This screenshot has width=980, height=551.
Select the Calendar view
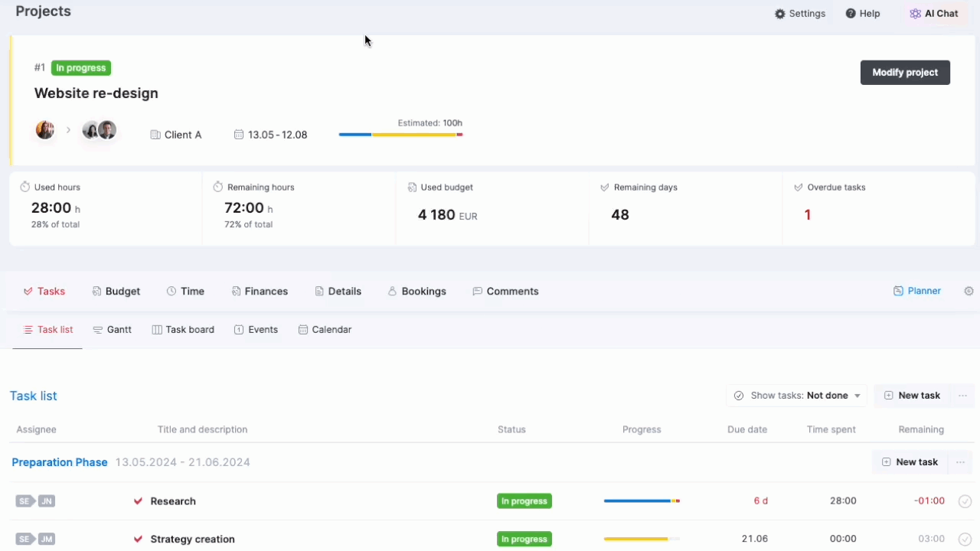pos(325,330)
